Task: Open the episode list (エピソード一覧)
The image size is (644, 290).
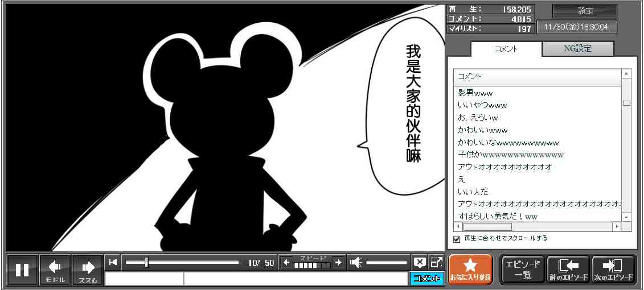Action: (522, 270)
